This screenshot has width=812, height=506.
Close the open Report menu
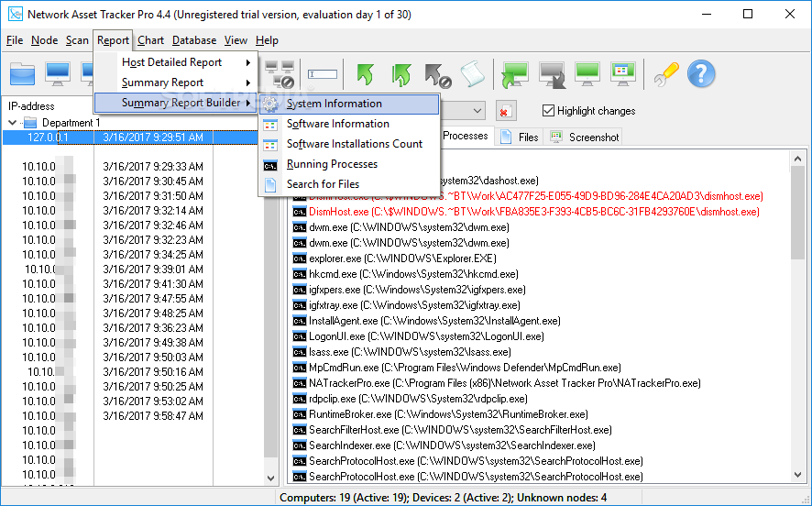click(x=113, y=40)
